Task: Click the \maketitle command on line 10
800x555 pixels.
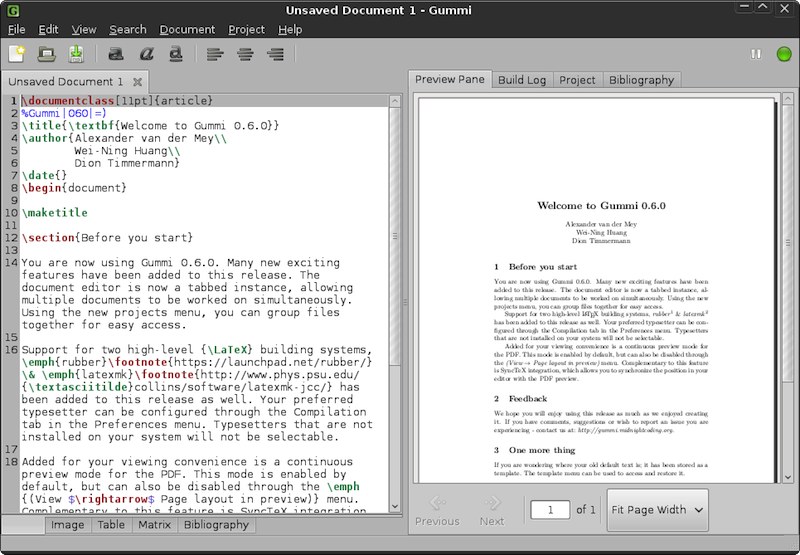Action: click(55, 213)
